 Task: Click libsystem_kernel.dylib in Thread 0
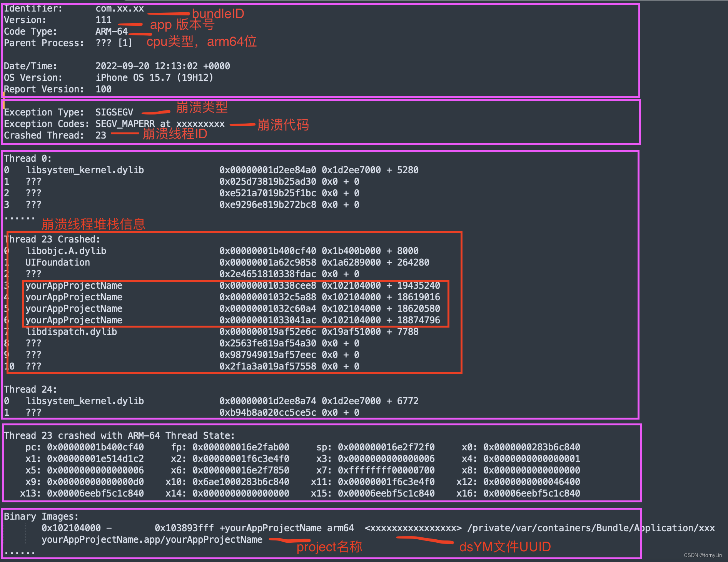click(85, 170)
